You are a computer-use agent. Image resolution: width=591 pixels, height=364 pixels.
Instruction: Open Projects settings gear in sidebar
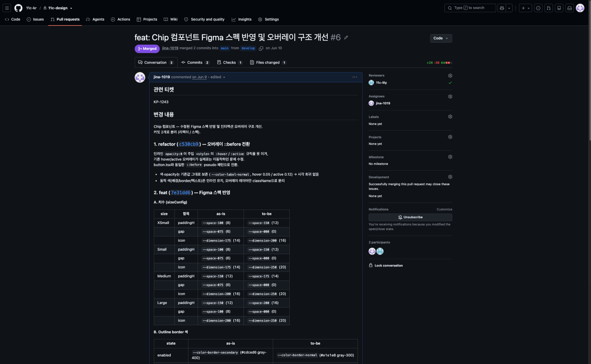click(450, 137)
